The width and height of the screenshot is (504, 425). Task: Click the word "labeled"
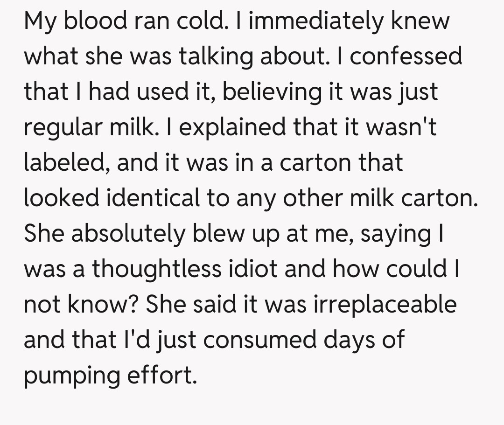(x=64, y=162)
